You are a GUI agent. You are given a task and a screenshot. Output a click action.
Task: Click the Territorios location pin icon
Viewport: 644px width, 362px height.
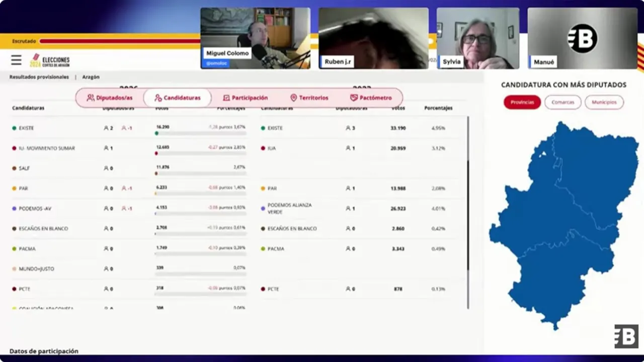click(x=294, y=98)
